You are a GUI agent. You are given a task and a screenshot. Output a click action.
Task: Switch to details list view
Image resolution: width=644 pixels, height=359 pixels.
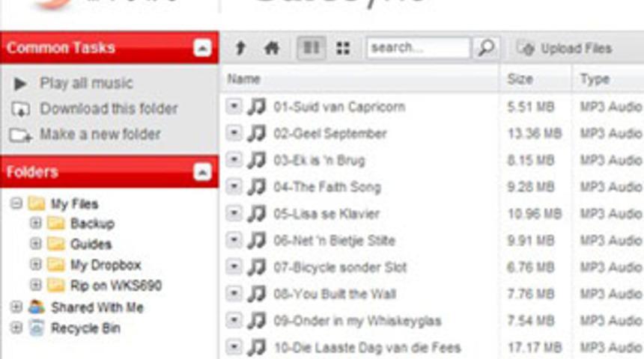coord(311,48)
